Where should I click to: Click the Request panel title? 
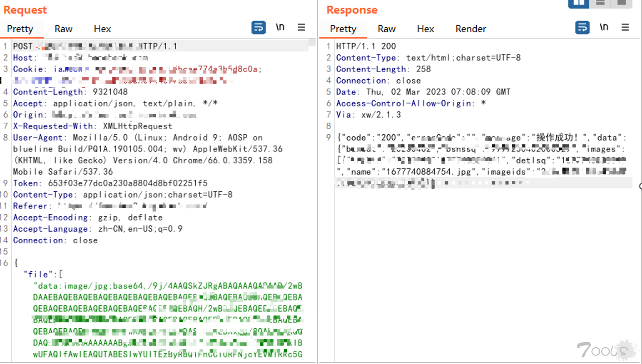click(x=25, y=10)
